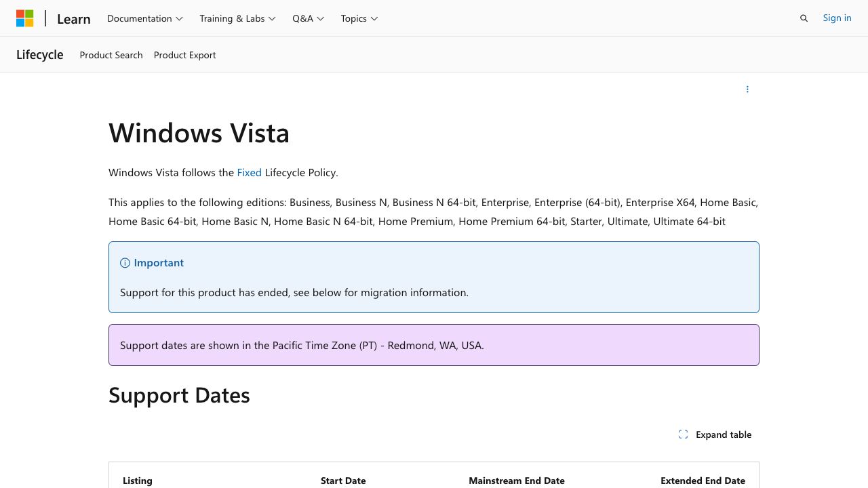Click the Support Dates heading
Screen dimensions: 868x488
179,395
